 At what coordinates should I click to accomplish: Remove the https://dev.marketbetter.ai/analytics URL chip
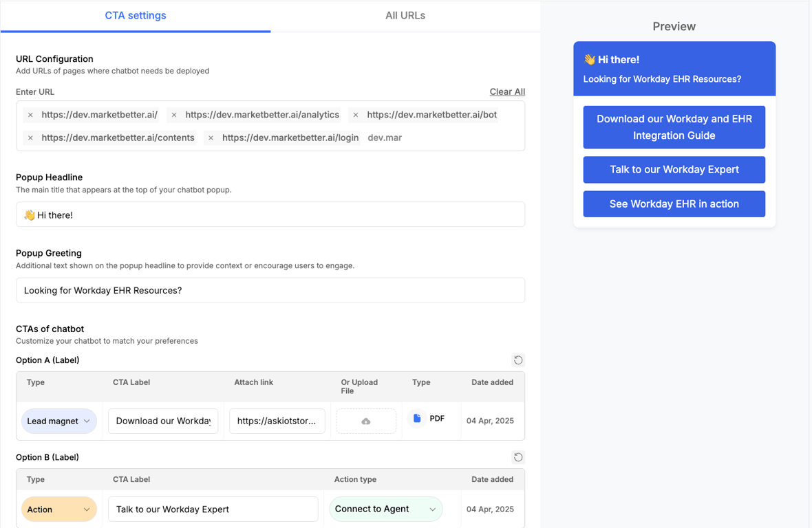pyautogui.click(x=174, y=114)
